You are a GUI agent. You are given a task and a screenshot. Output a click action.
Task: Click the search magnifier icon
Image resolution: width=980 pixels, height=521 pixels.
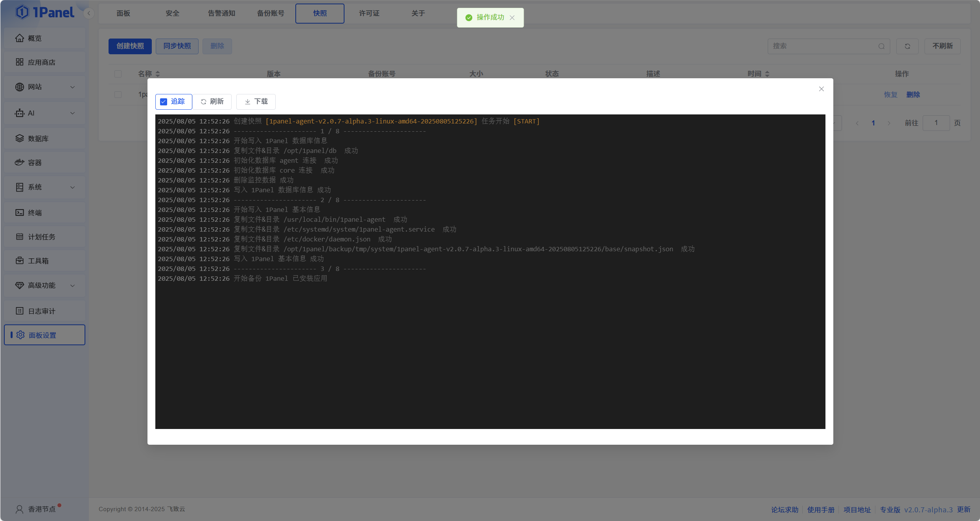881,46
